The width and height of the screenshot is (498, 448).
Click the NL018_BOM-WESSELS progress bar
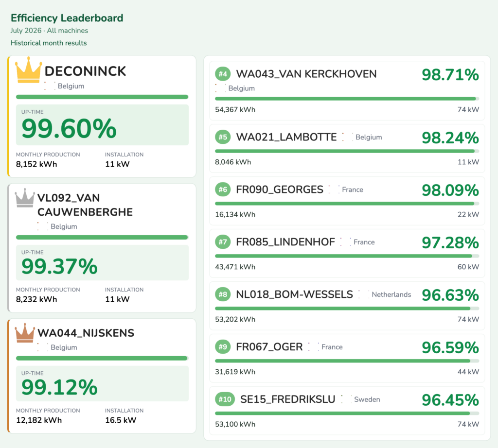tap(347, 309)
